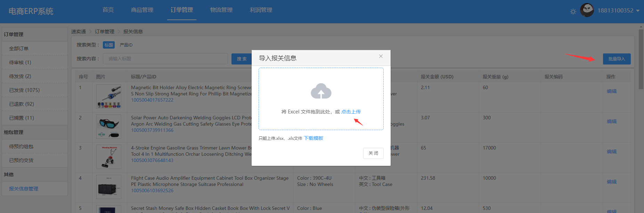
Task: Collapse the 组包管理 sidebar group
Action: pyautogui.click(x=35, y=132)
